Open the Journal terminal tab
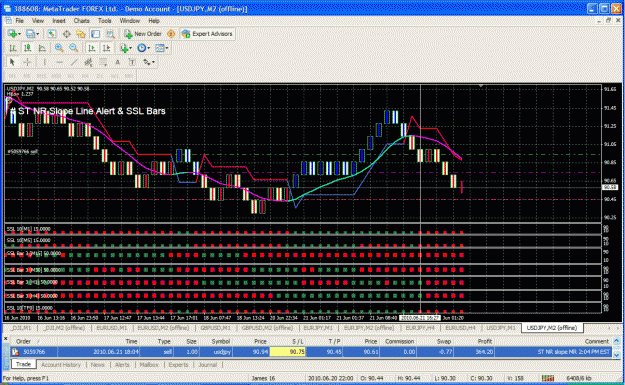The height and width of the screenshot is (385, 625). pos(208,365)
